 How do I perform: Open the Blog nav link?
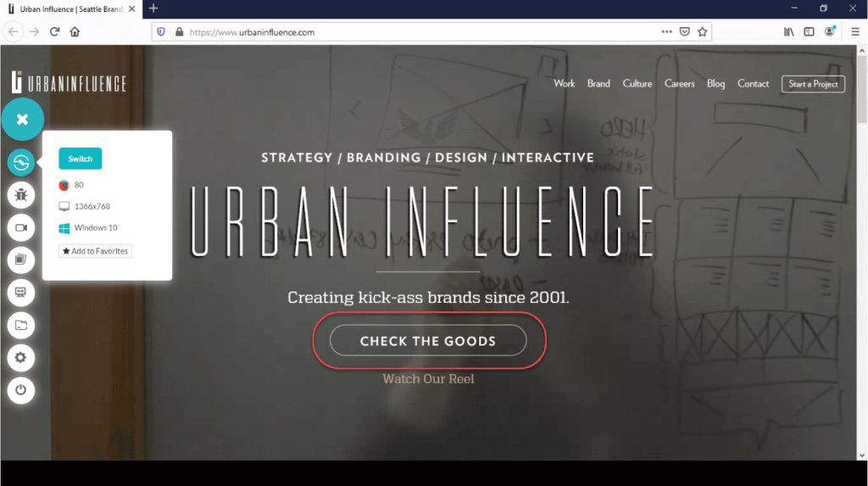point(715,84)
